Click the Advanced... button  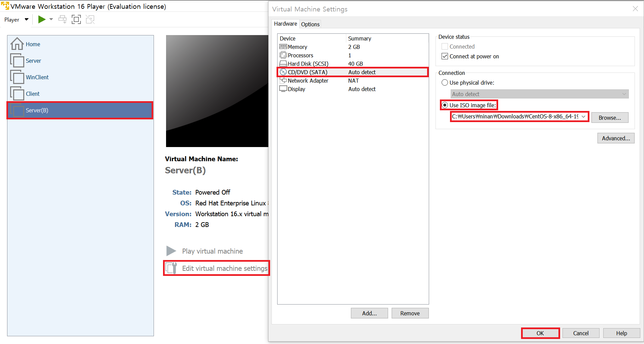616,138
